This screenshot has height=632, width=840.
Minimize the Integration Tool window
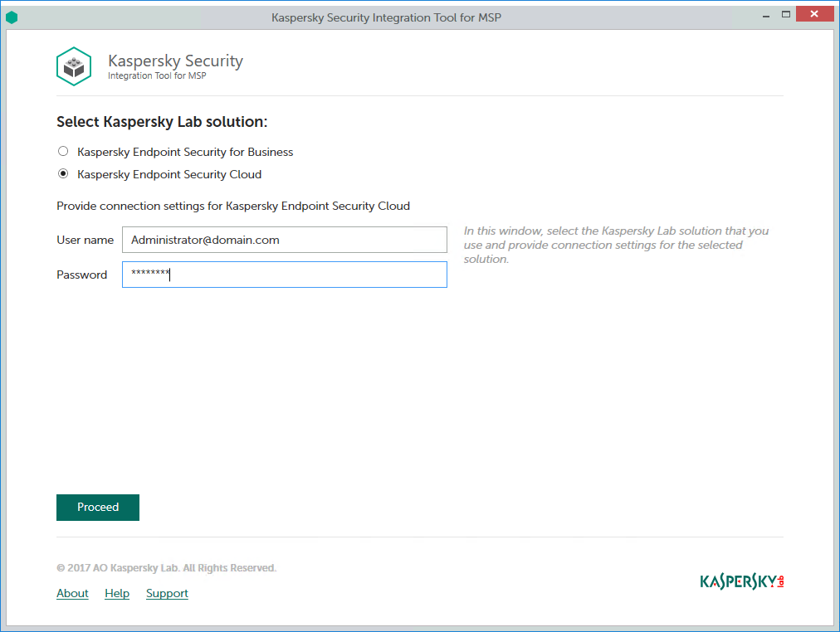pos(763,15)
